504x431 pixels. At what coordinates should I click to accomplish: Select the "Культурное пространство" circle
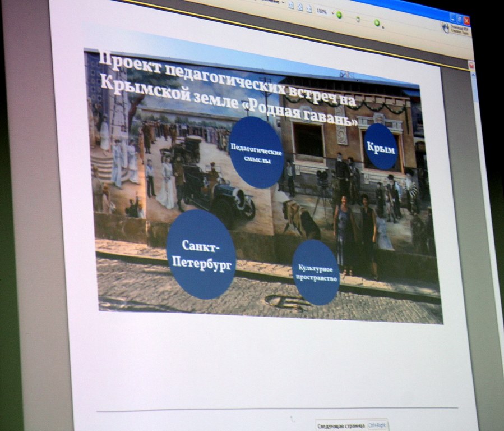point(316,272)
